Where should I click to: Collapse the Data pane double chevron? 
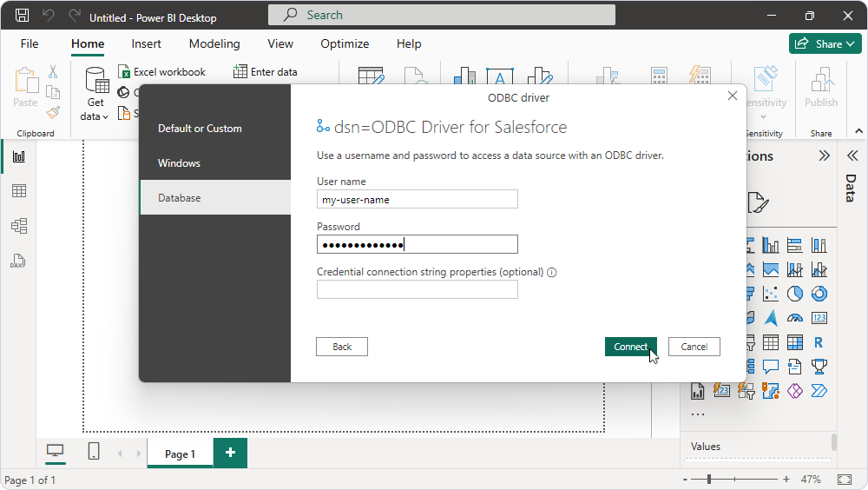[x=852, y=156]
